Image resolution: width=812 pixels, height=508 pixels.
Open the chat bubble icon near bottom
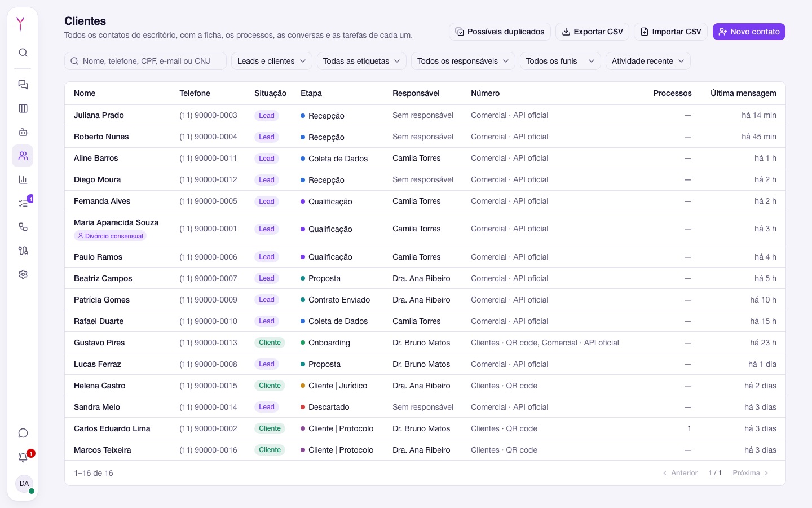23,433
